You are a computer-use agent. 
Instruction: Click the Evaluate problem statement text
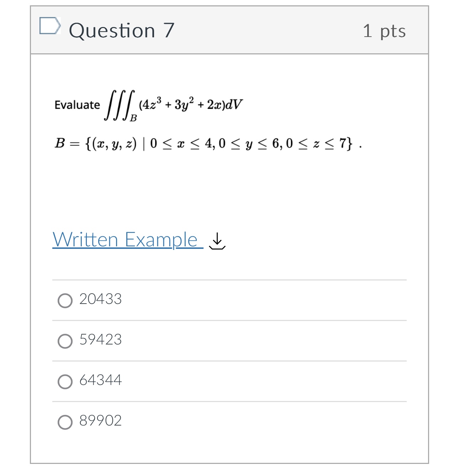point(77,105)
